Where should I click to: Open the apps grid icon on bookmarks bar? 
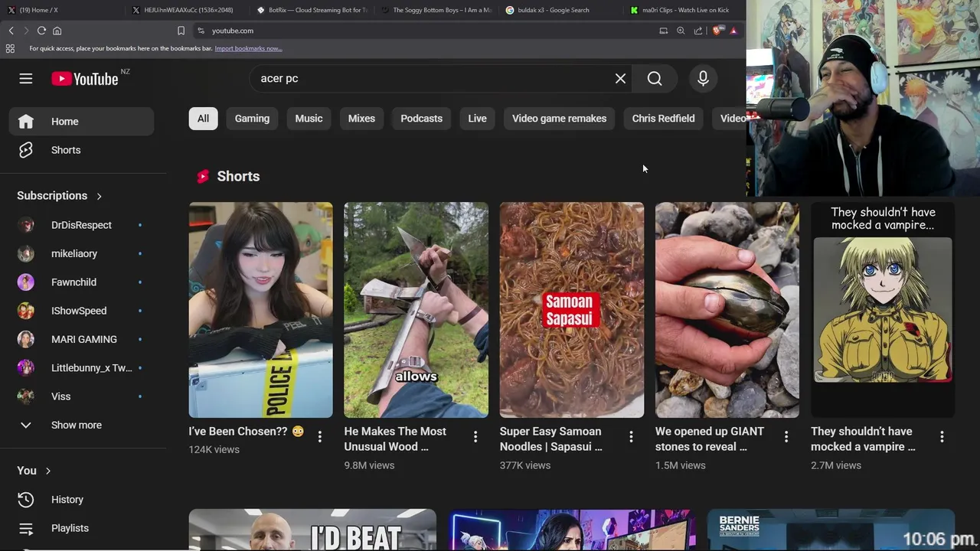pyautogui.click(x=10, y=48)
